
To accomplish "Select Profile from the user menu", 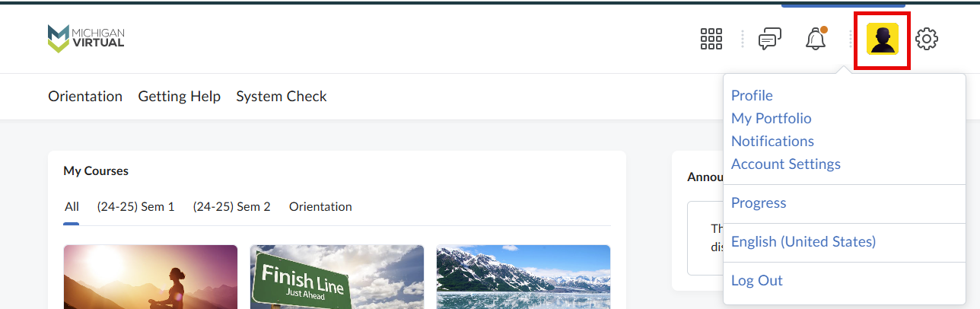I will click(752, 95).
